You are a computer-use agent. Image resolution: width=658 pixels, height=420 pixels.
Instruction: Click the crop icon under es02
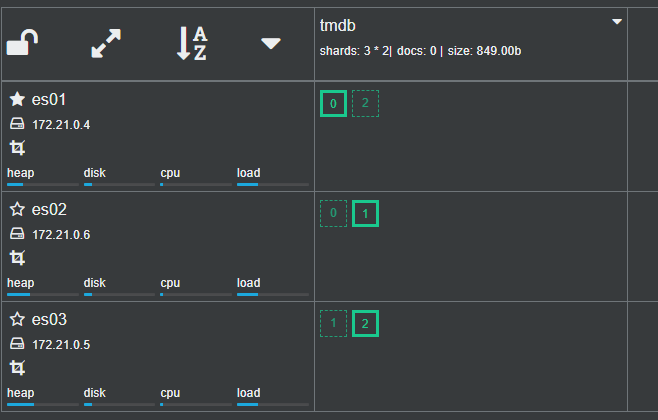point(17,258)
